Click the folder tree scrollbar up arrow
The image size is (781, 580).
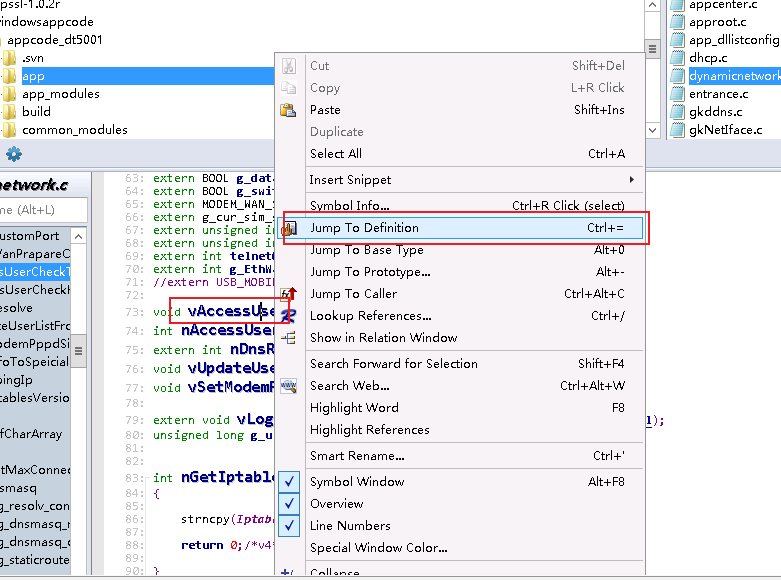(x=652, y=5)
